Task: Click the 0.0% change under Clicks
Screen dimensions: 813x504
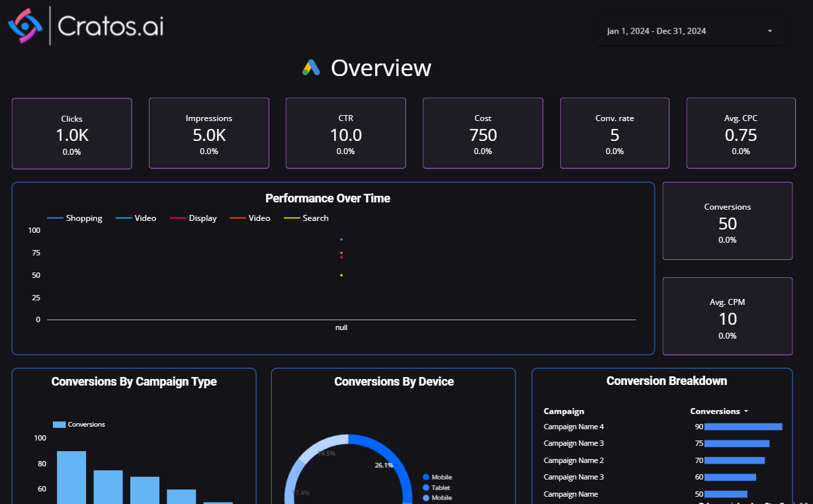Action: (71, 152)
